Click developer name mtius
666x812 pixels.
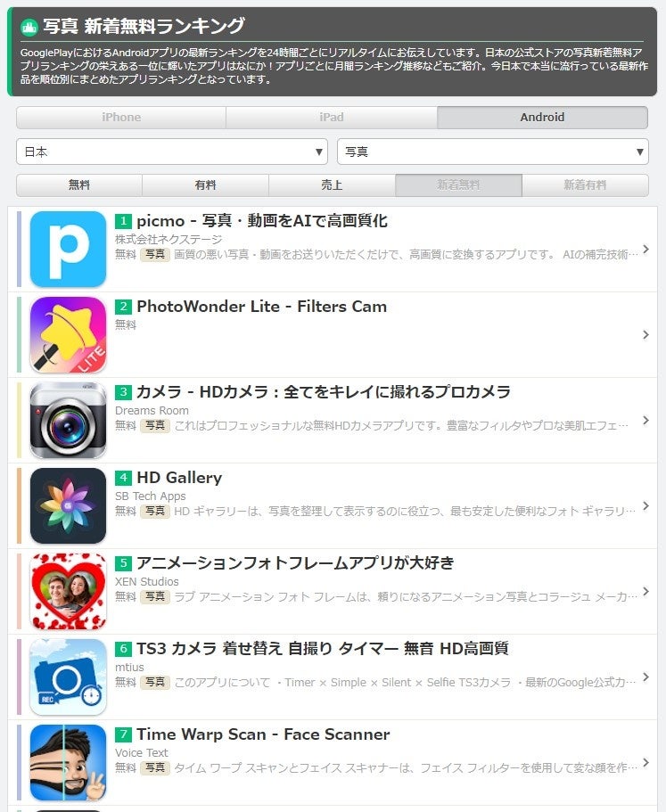pyautogui.click(x=129, y=667)
